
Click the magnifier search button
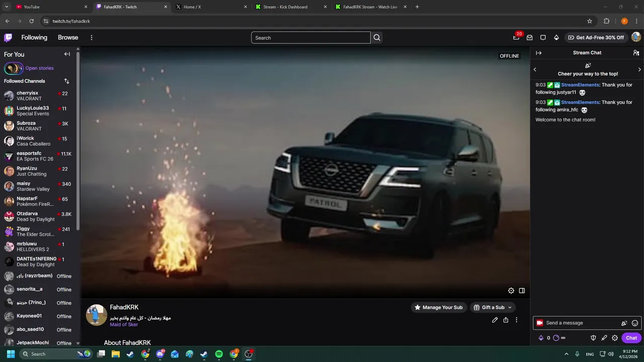click(377, 38)
